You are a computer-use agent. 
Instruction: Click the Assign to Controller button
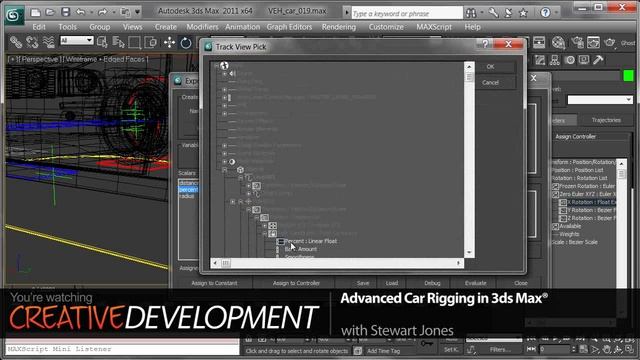[296, 283]
